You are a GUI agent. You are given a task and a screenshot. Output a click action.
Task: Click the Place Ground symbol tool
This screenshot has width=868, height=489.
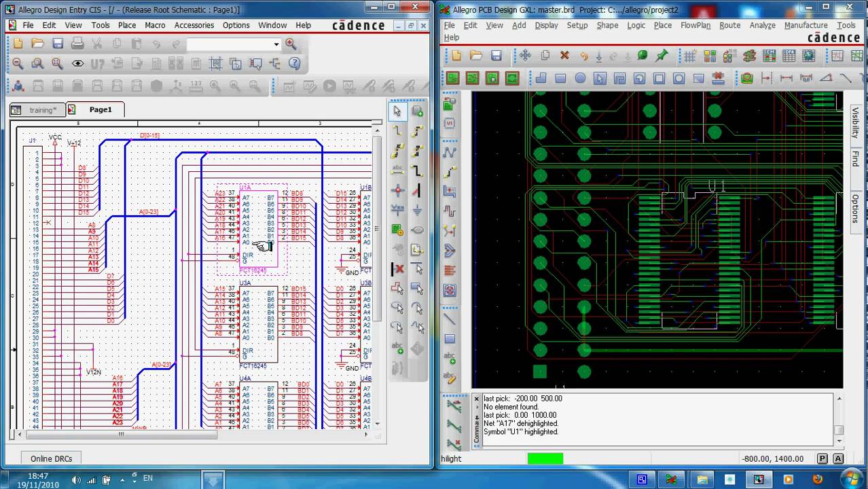click(417, 210)
